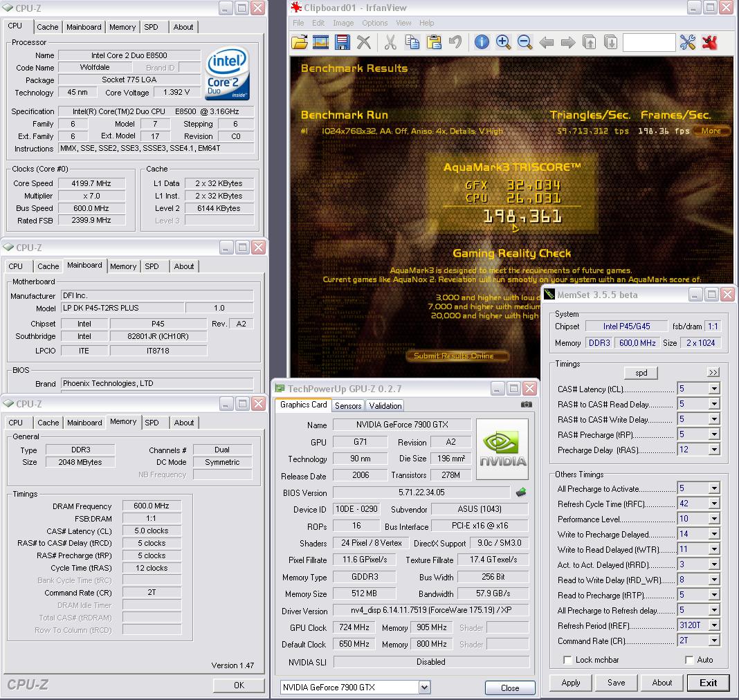Click the Exit button in MemSet
Screen dimensions: 739x700
[708, 683]
